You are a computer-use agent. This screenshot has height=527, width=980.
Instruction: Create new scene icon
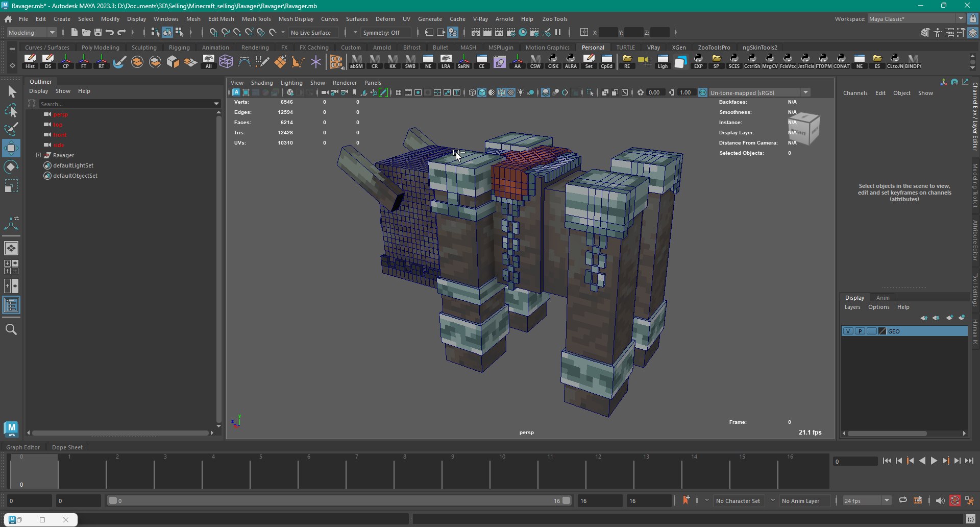[x=75, y=32]
